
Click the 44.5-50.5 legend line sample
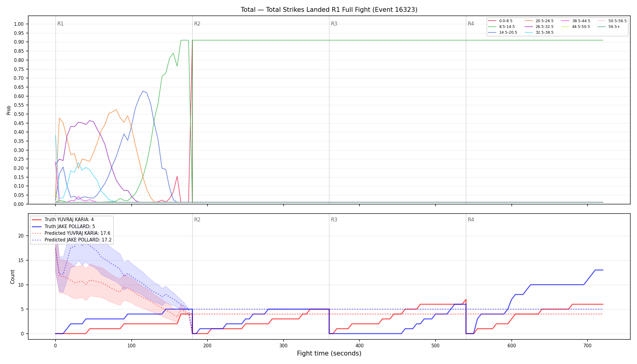coord(565,27)
